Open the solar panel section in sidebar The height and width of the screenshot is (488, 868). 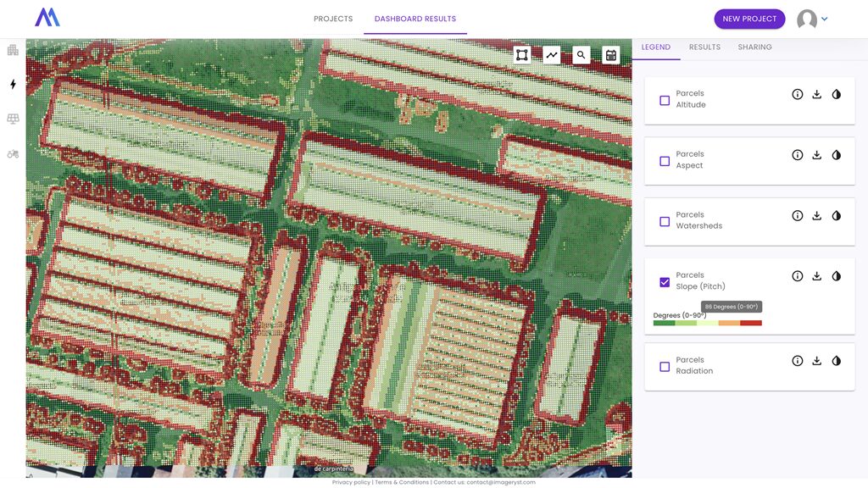(x=13, y=119)
